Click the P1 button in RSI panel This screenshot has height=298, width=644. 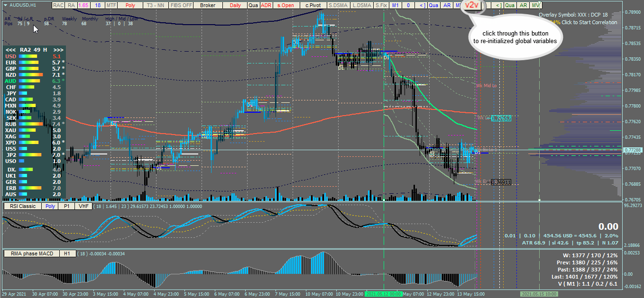click(67, 206)
